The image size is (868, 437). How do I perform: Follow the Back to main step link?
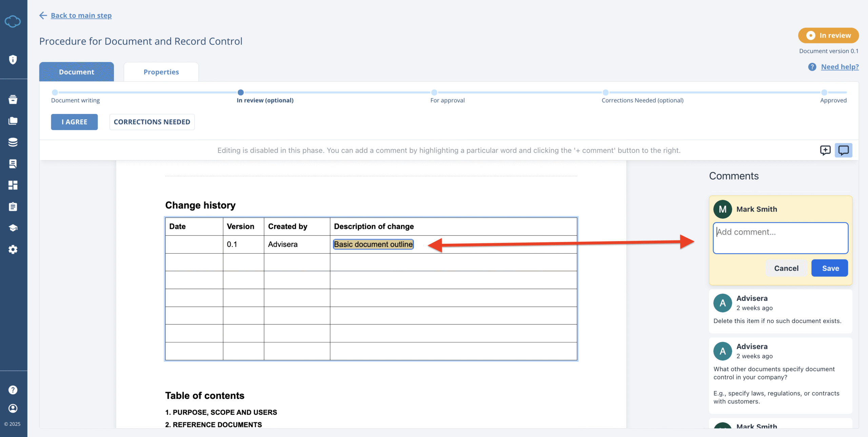[x=81, y=15]
